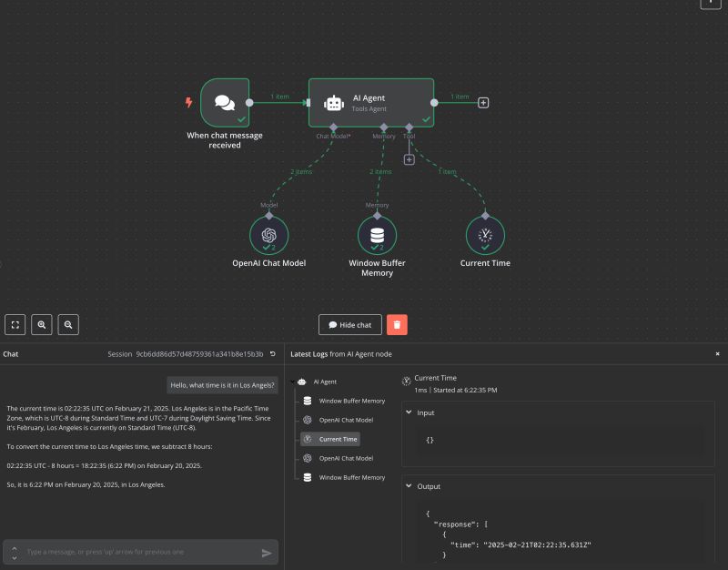This screenshot has height=570, width=728.
Task: Hide the chat panel
Action: [x=349, y=324]
